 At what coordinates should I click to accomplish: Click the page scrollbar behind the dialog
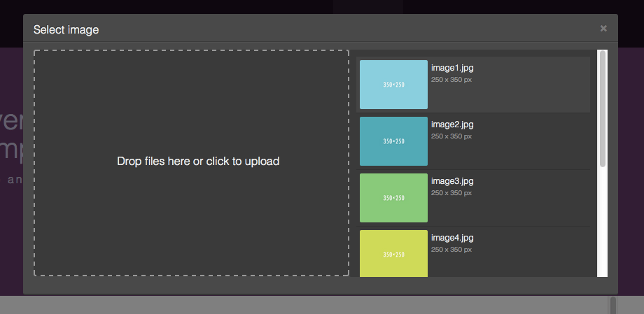612,305
